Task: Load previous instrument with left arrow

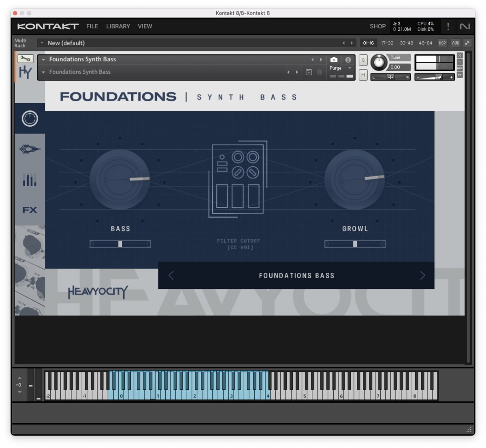Action: coord(312,59)
